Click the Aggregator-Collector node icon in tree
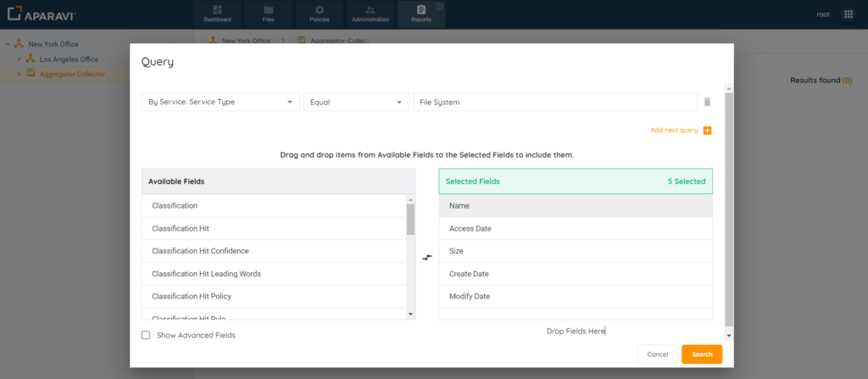This screenshot has height=379, width=868. (x=31, y=73)
